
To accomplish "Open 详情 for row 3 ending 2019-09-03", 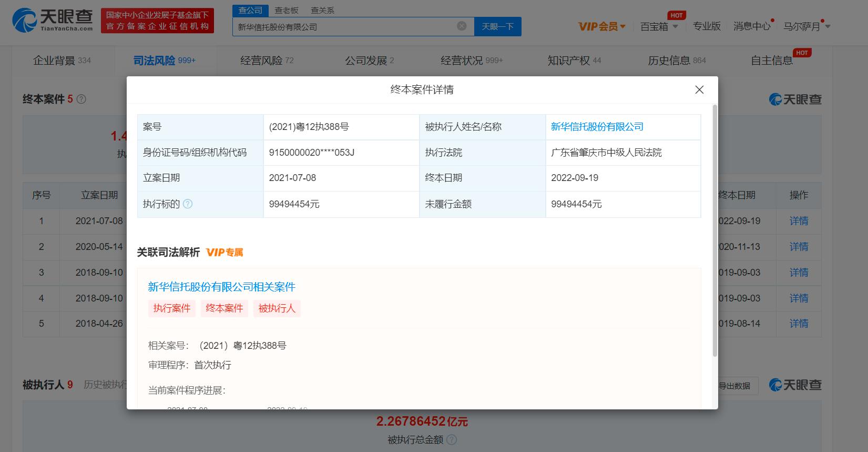I will click(x=799, y=273).
